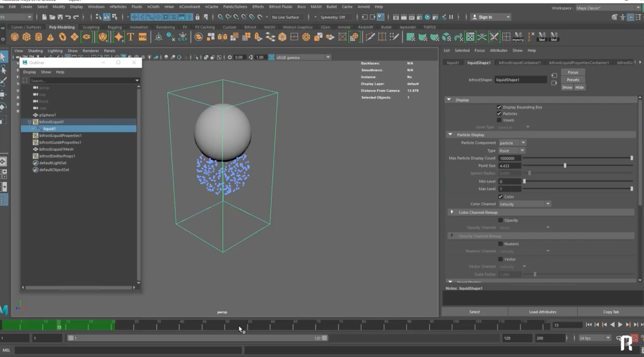The image size is (644, 357).
Task: Click the Load Attributes button
Action: pyautogui.click(x=542, y=312)
